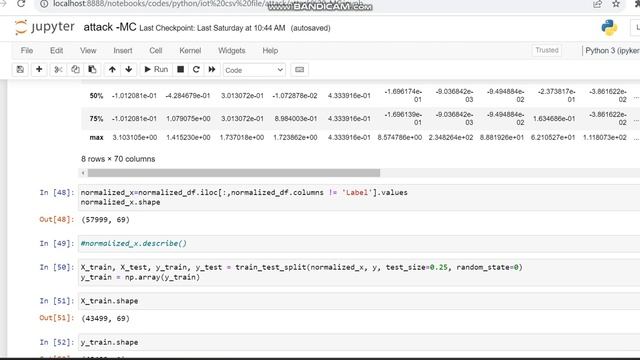Click the In [50] prompt label
640x360 pixels.
(57, 267)
